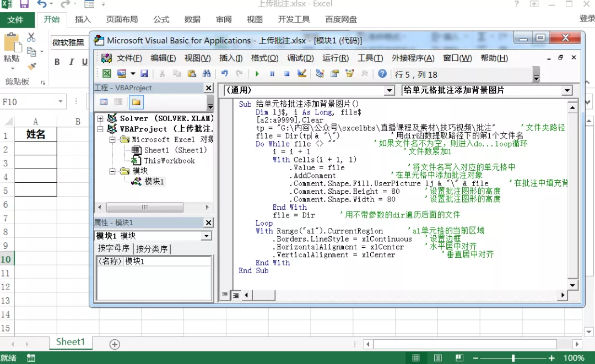Toggle Design Mode icon in VBA toolbar

(302, 74)
